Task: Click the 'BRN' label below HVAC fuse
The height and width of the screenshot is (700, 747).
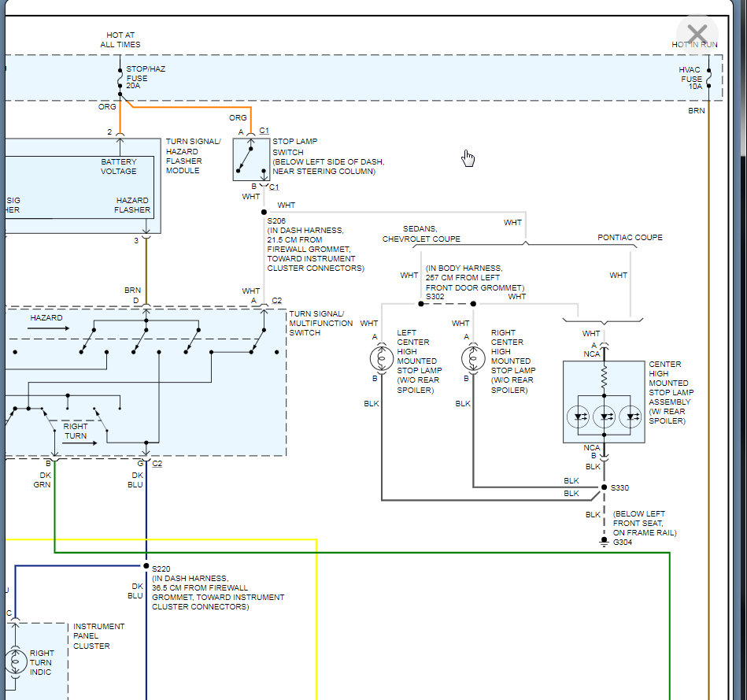Action: (696, 110)
